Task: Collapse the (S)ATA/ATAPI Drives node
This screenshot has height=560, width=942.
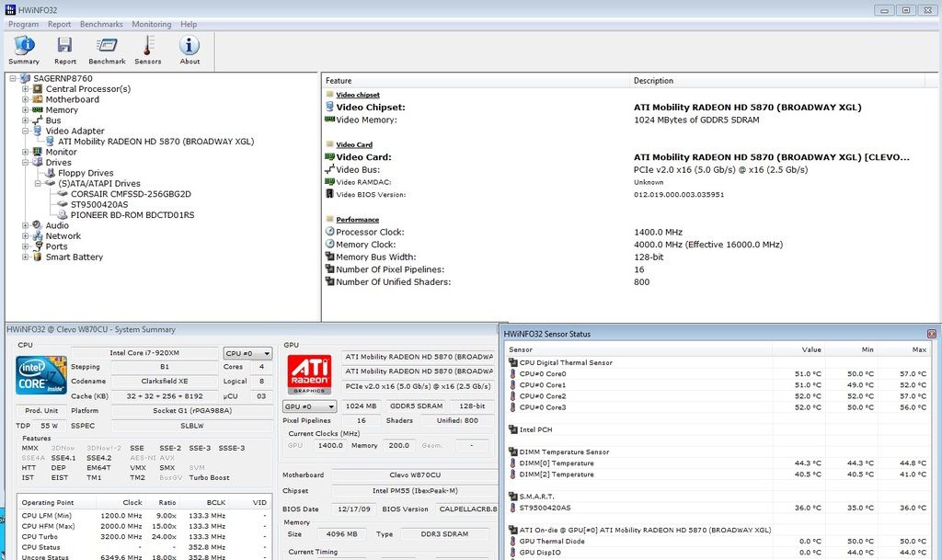Action: (38, 184)
